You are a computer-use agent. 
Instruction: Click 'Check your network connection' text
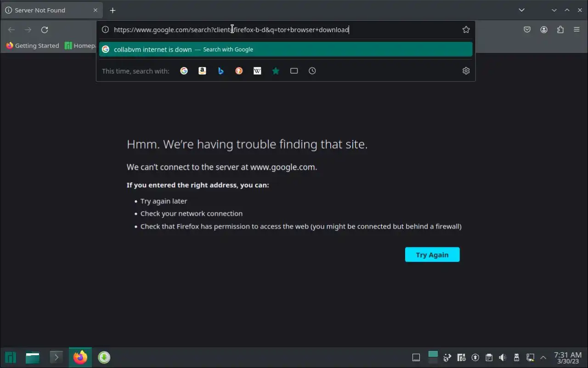pos(192,213)
